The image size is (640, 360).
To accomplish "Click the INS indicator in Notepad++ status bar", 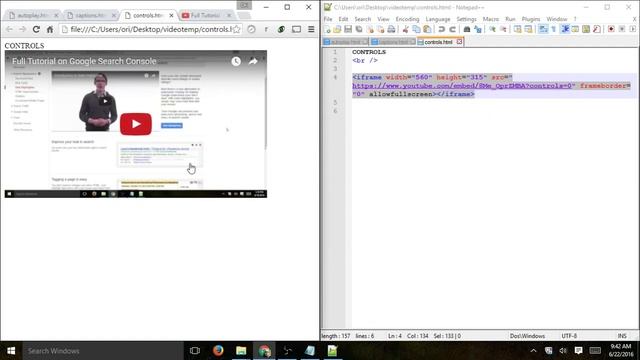I will point(622,336).
